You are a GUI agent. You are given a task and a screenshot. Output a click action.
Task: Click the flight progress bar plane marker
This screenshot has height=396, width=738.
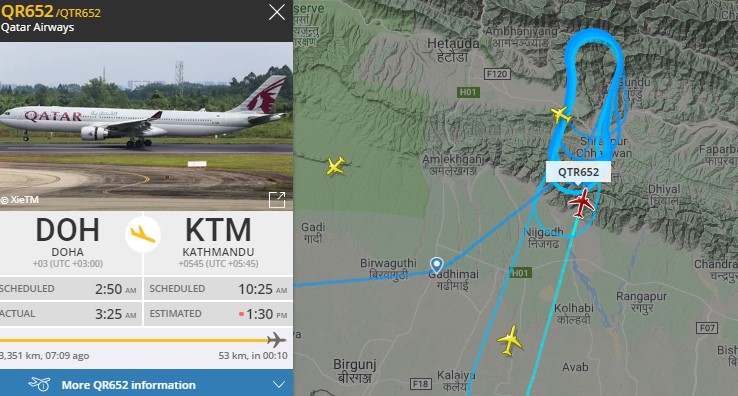(x=276, y=339)
